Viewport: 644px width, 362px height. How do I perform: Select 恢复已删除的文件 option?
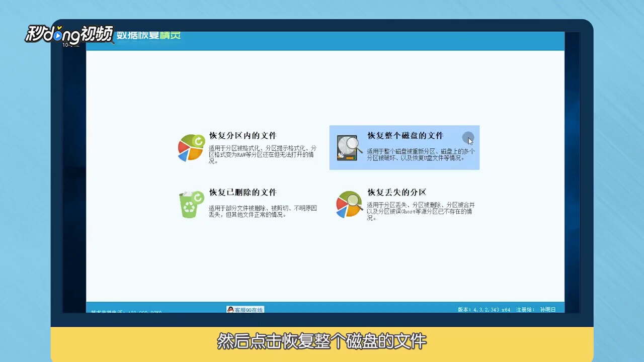(243, 193)
